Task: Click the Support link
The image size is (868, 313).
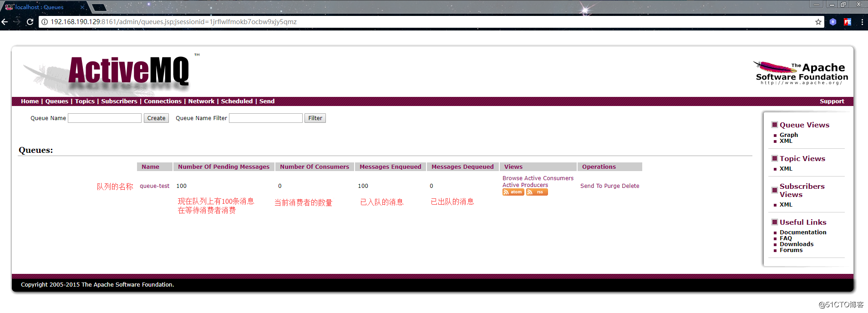Action: coord(832,101)
